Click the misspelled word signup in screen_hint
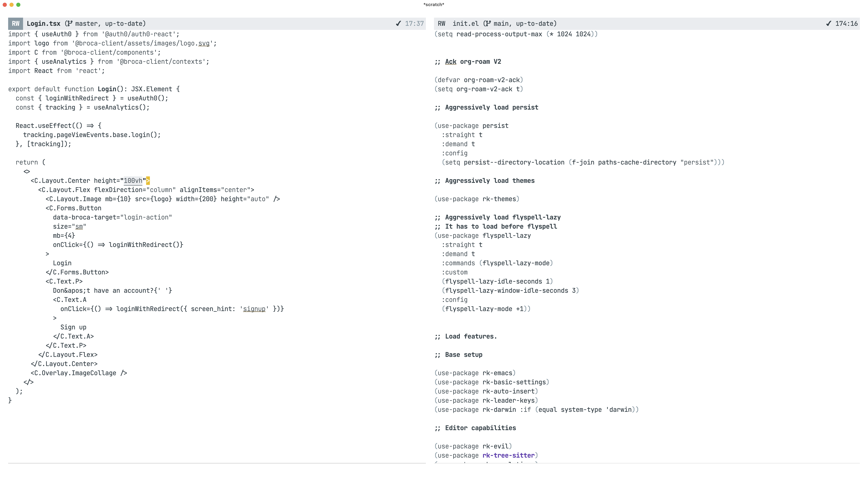The width and height of the screenshot is (868, 480). click(x=254, y=309)
